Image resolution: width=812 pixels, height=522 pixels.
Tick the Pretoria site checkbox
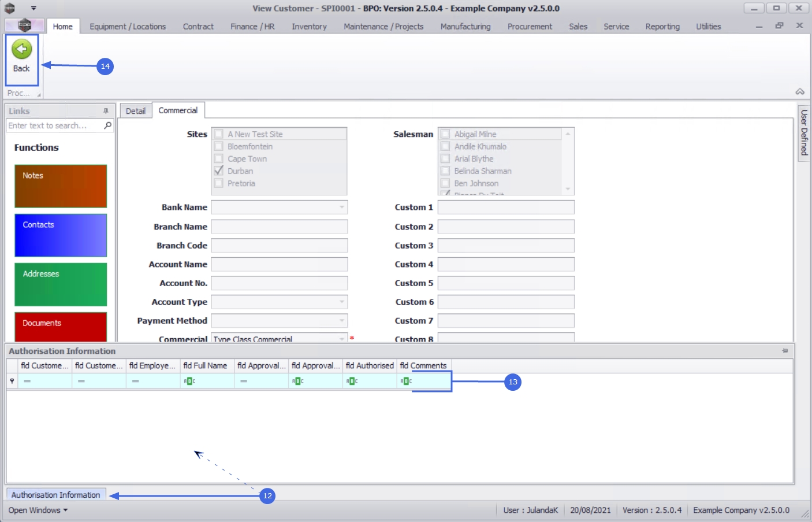click(x=219, y=183)
